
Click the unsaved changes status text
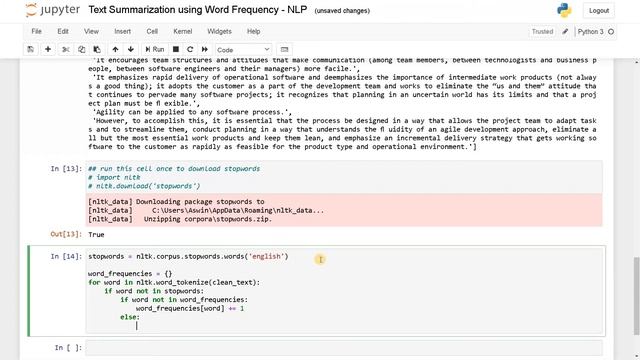click(x=342, y=11)
